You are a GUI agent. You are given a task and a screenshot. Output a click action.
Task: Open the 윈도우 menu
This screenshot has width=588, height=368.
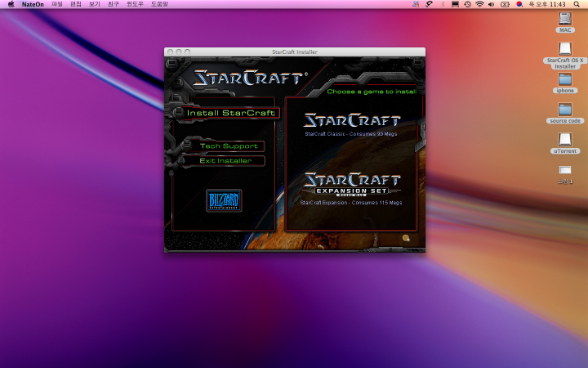(x=135, y=4)
